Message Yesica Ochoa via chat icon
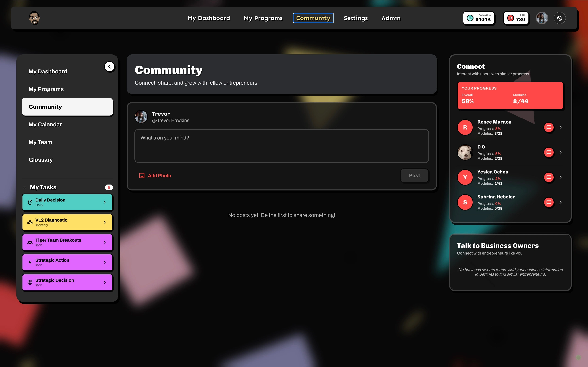 tap(549, 177)
